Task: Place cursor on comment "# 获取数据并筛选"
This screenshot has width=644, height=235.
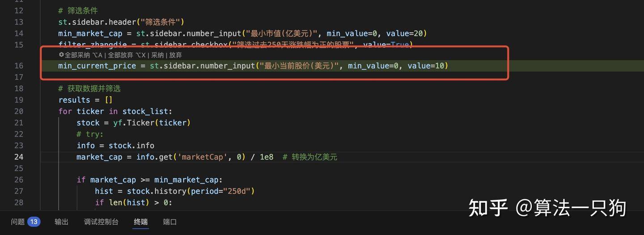Action: point(89,88)
